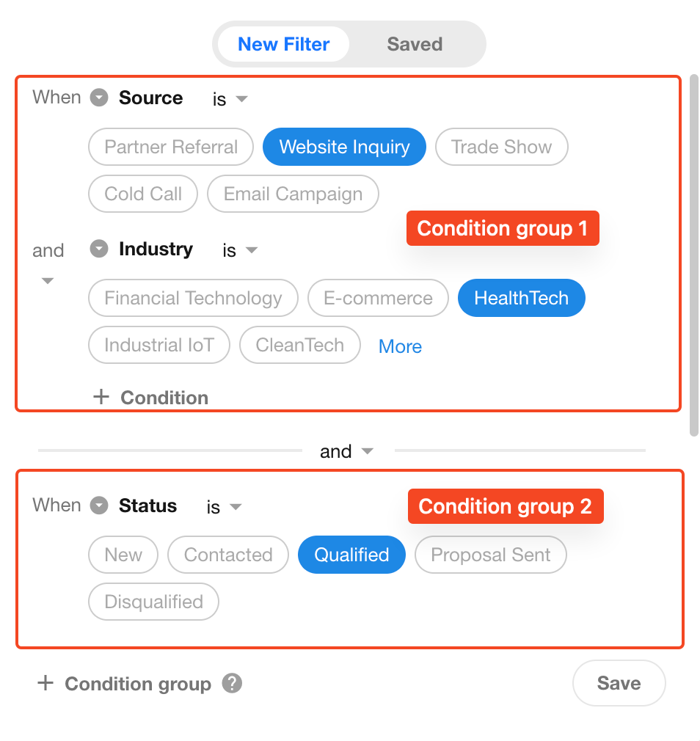This screenshot has height=741, width=700.
Task: Click the plus icon before Condition
Action: pos(101,397)
